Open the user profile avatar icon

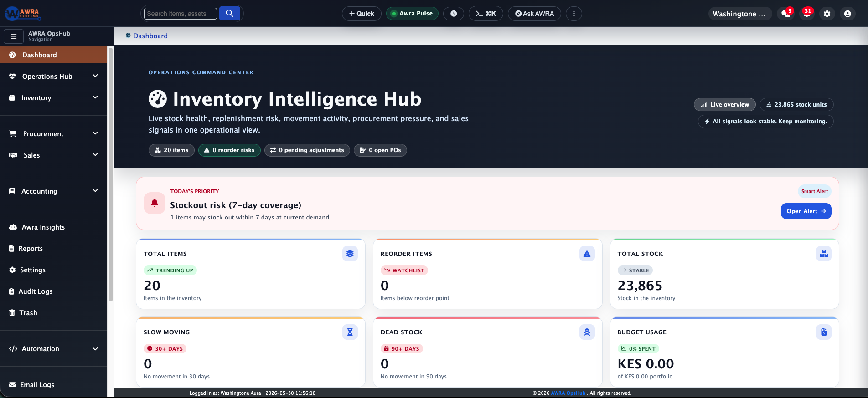[847, 14]
